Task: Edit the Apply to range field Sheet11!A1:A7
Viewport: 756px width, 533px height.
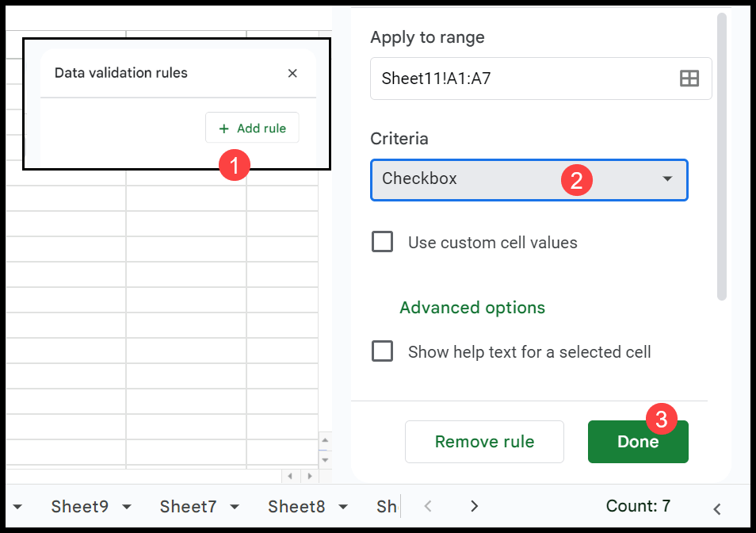Action: [540, 79]
